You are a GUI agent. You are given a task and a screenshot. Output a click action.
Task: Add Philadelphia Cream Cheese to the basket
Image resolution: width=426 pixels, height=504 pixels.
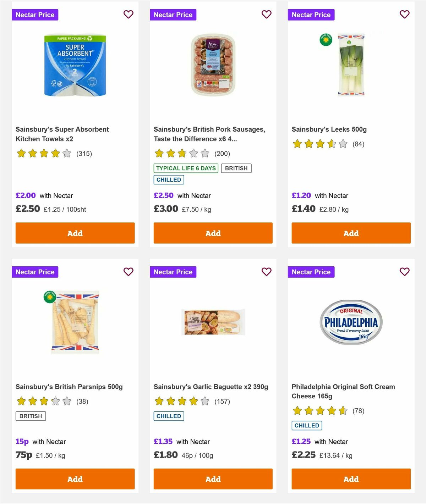coord(351,479)
